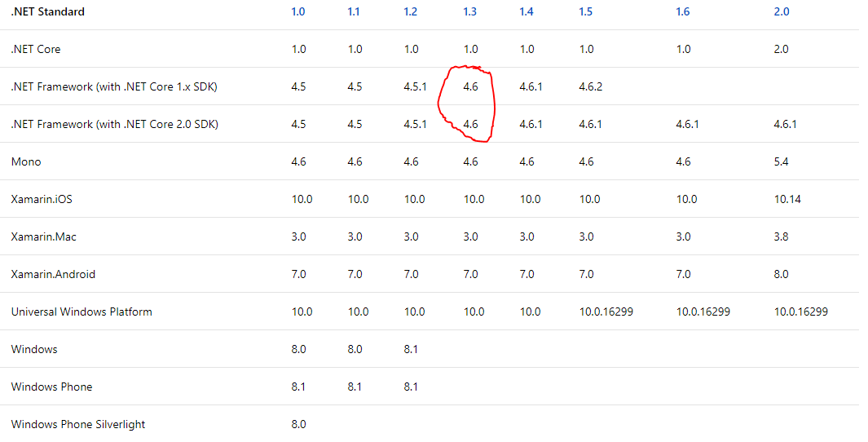Viewport: 868px width, 442px height.
Task: Click Xamarin.iOS value 10.14
Action: point(787,200)
